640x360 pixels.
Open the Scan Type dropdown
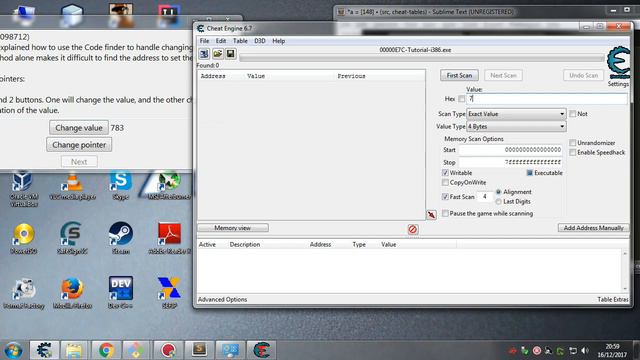coord(516,114)
